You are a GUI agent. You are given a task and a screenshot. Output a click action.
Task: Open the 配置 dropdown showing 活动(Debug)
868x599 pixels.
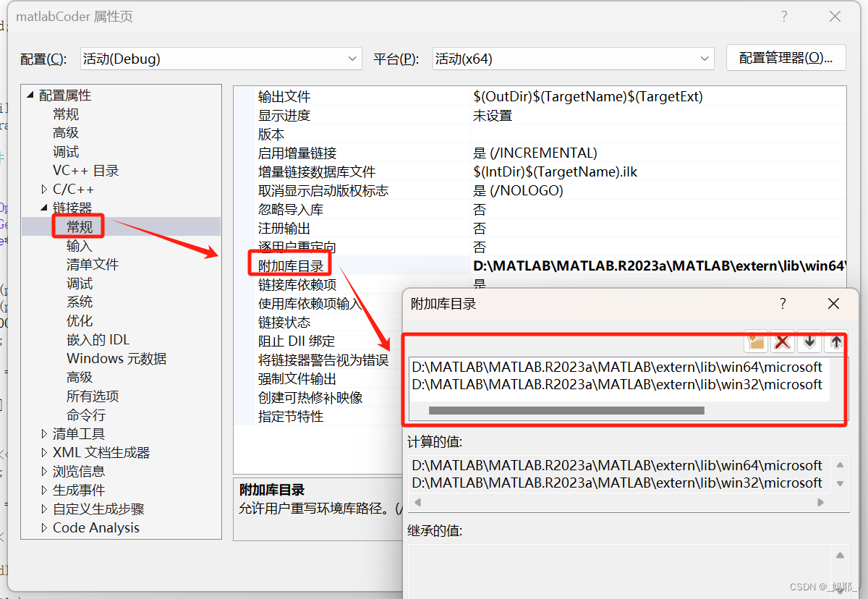click(217, 59)
